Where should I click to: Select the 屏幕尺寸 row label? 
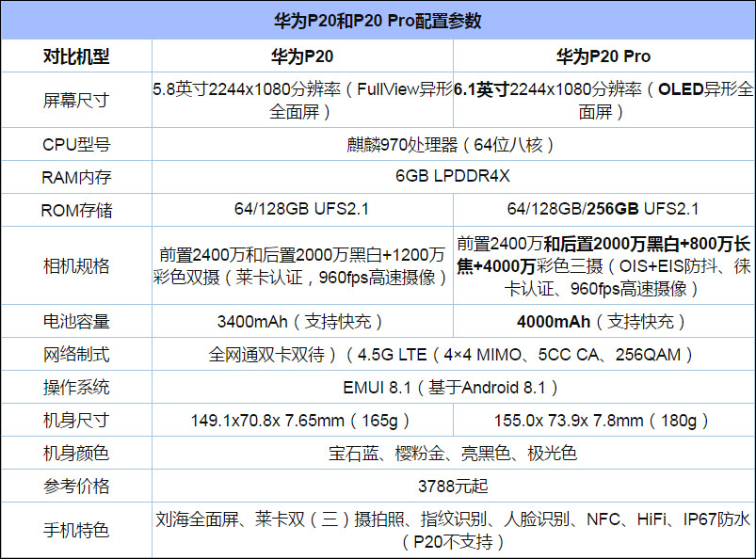[76, 101]
